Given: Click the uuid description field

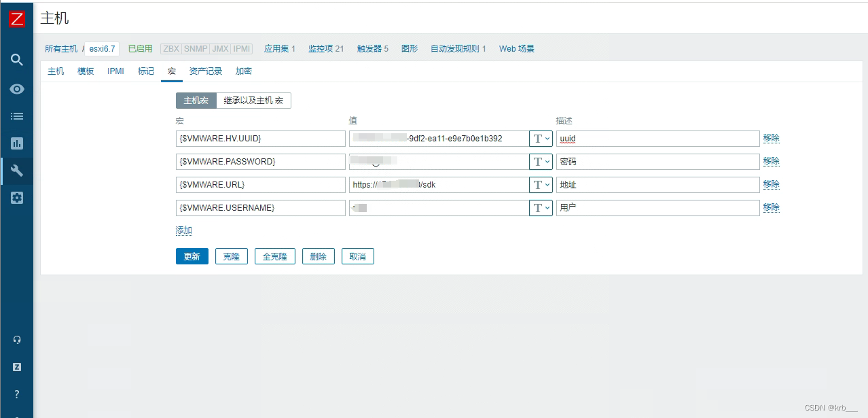Looking at the screenshot, I should 657,139.
